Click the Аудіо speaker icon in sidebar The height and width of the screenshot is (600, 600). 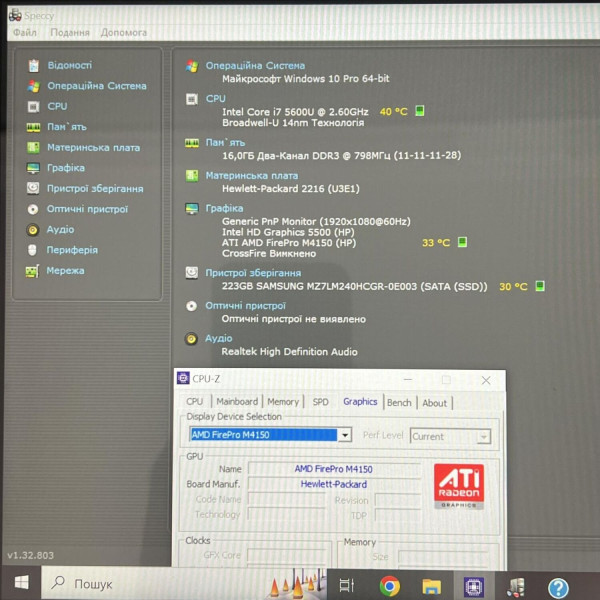click(33, 230)
